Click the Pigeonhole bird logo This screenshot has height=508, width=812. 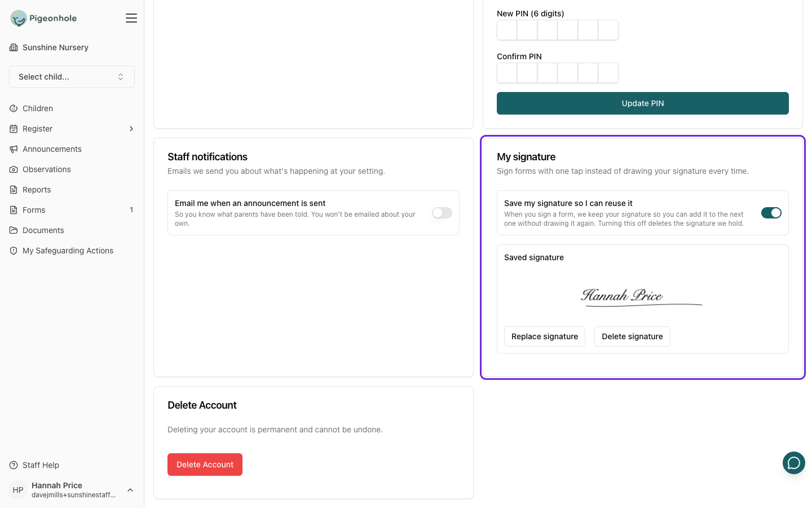point(19,18)
